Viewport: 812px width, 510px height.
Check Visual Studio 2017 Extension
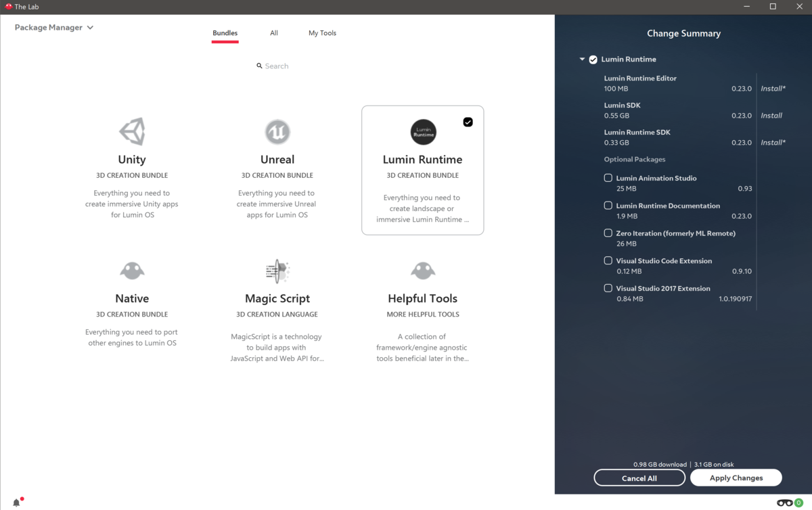click(x=608, y=288)
